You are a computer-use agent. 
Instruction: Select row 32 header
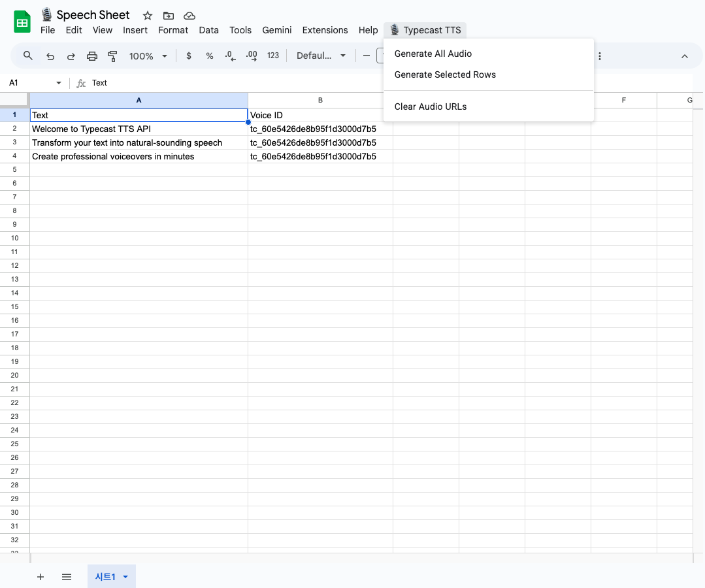pos(15,540)
